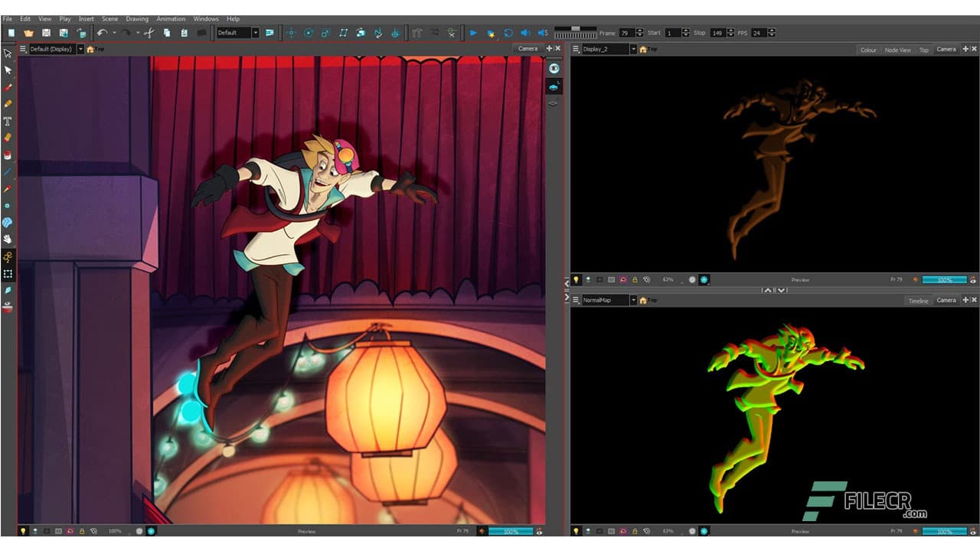Select the Text tool

coord(8,121)
